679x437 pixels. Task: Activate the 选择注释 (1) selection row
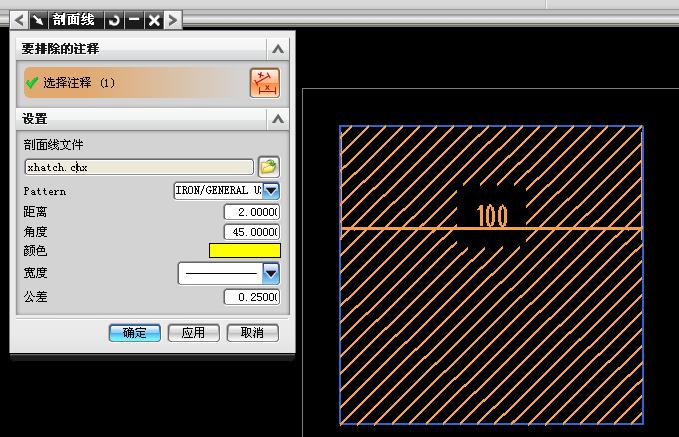click(x=135, y=82)
